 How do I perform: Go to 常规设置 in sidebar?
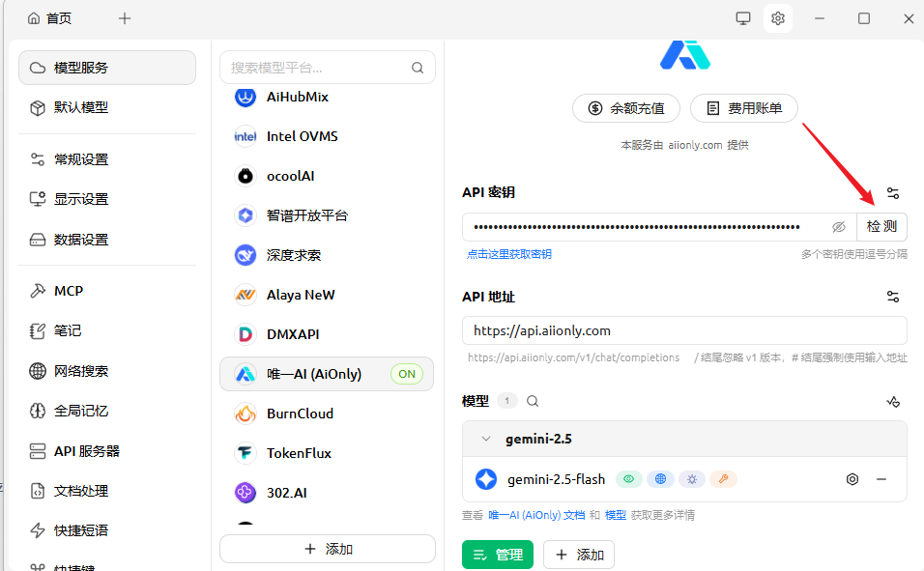tap(107, 159)
